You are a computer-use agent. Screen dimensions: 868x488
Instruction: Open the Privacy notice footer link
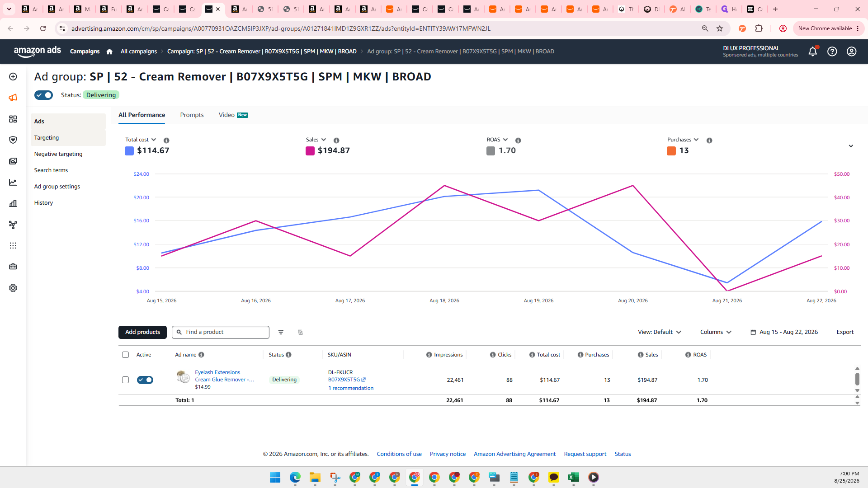(x=448, y=454)
